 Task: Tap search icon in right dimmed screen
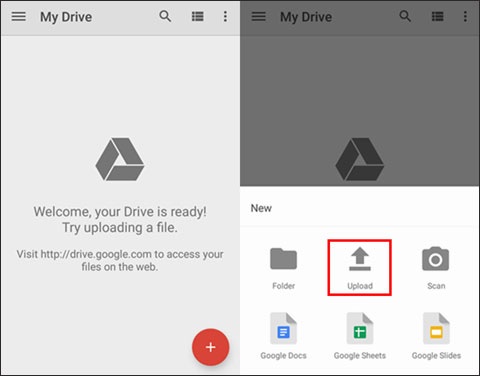(405, 16)
